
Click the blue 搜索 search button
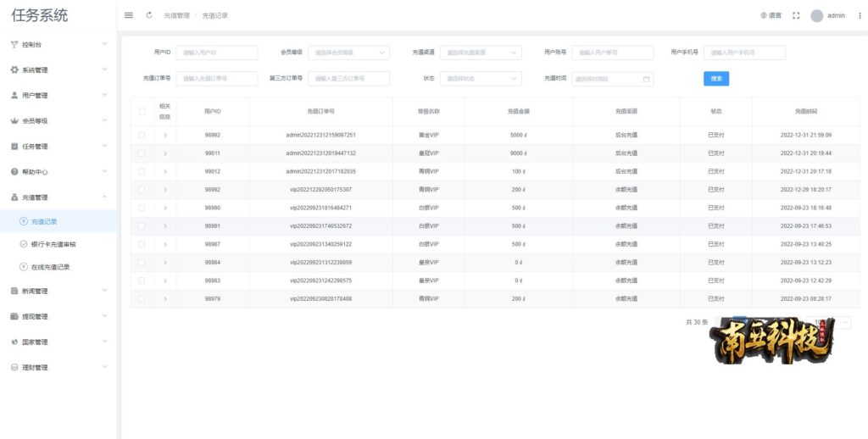click(x=716, y=79)
